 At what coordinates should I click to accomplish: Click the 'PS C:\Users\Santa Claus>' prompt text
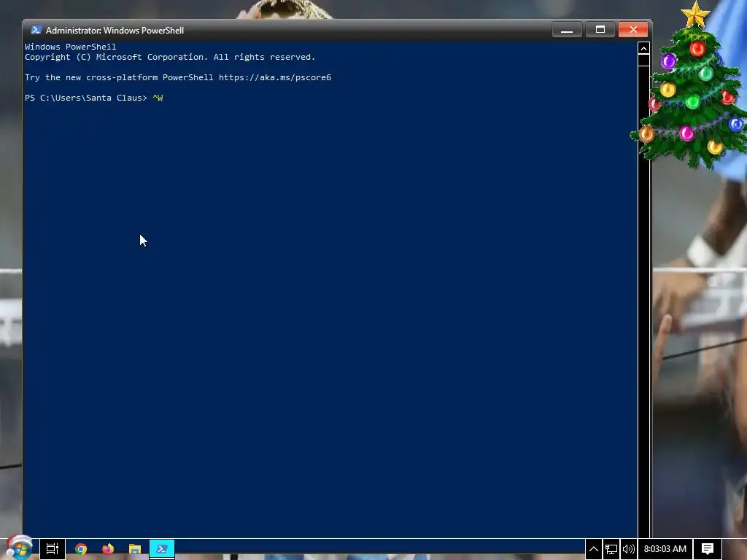[86, 98]
